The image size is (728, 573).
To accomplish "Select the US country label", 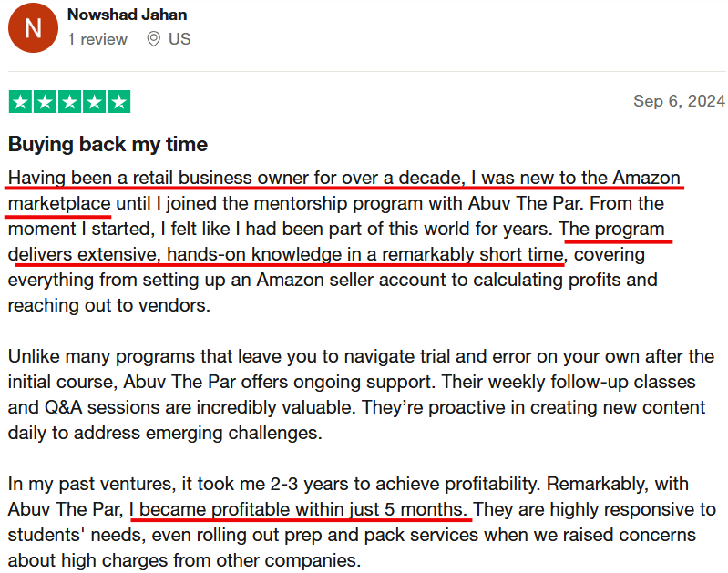I will (179, 39).
